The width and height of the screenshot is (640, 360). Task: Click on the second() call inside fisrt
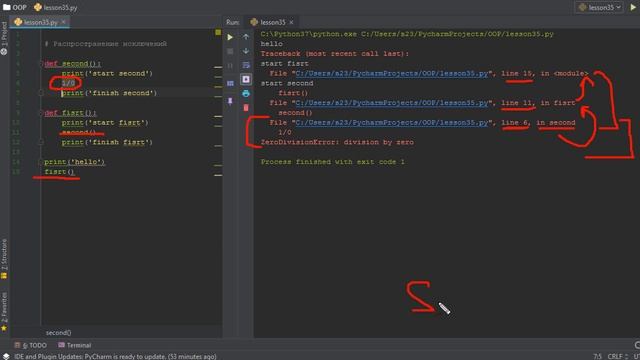click(x=79, y=132)
